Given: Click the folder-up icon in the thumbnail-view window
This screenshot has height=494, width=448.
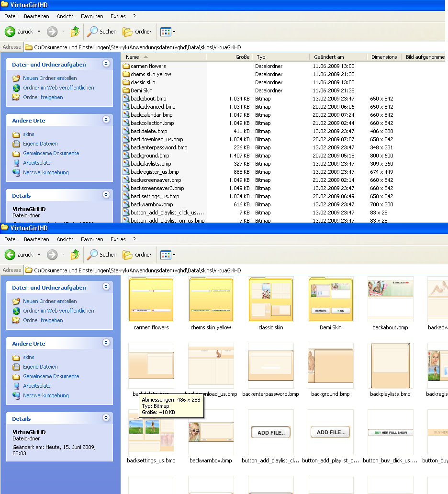Looking at the screenshot, I should [x=75, y=255].
